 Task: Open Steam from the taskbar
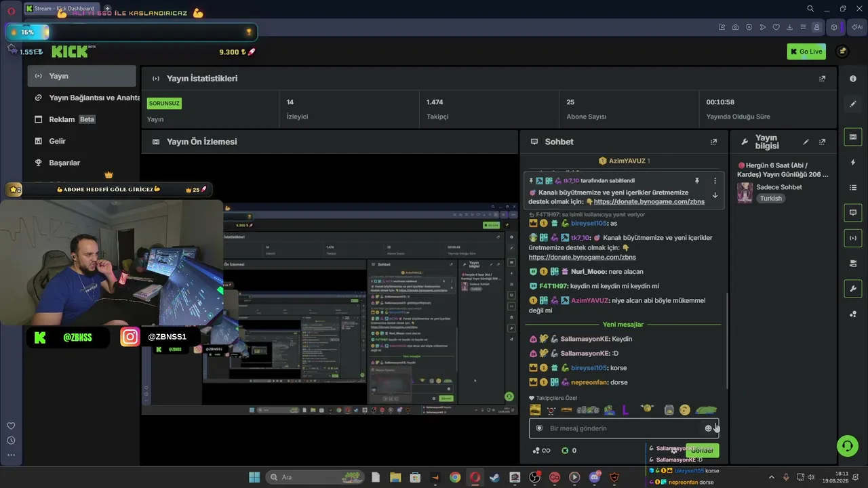494,477
